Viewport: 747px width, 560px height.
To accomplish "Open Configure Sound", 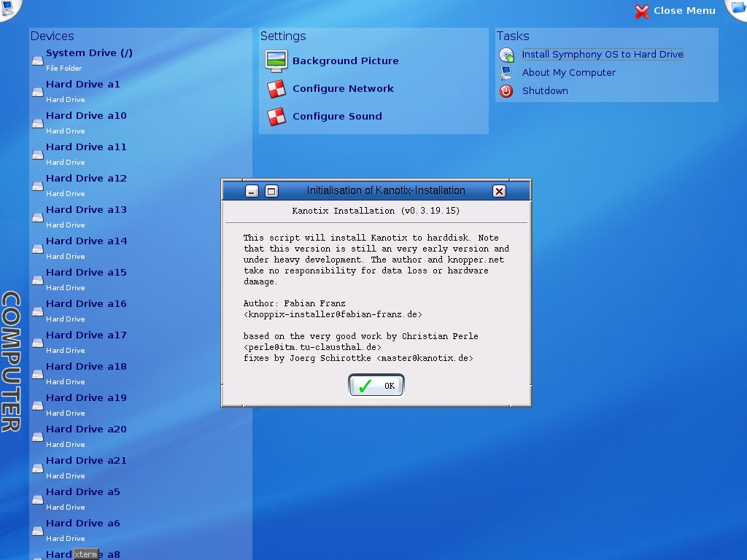I will 337,116.
